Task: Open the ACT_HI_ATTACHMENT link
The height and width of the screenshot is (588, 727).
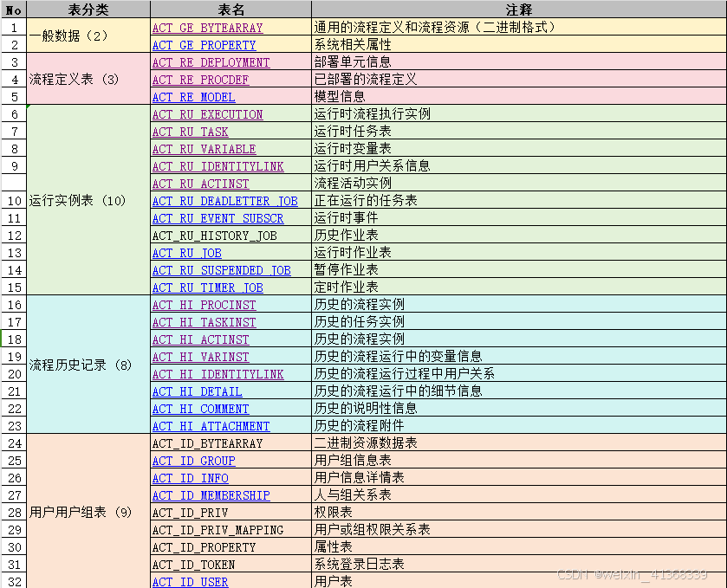Action: coord(211,426)
